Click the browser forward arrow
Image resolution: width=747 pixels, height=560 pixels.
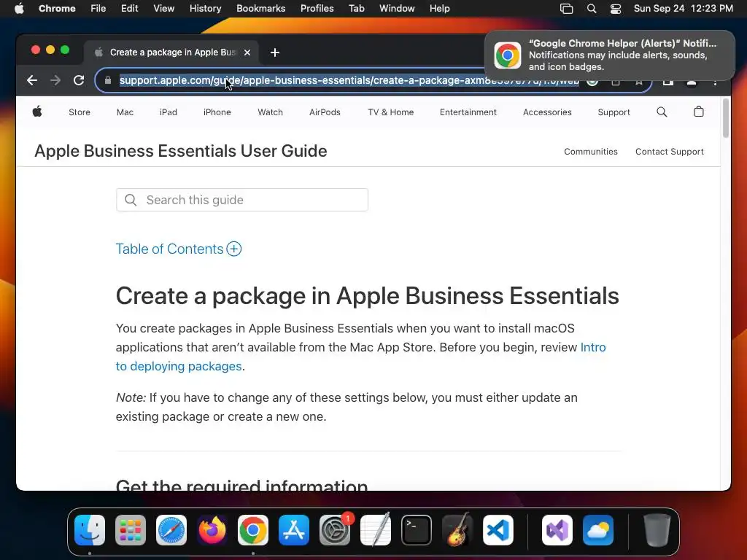[55, 80]
